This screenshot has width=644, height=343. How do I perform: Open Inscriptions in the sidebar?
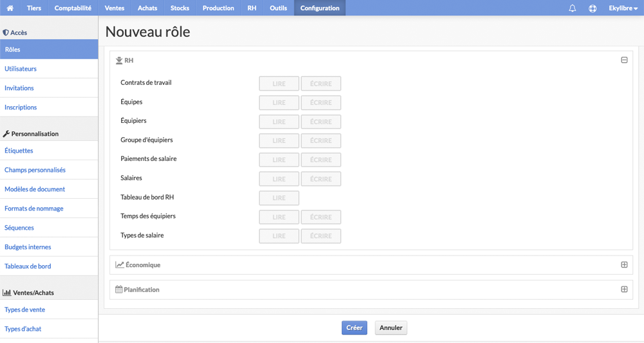pyautogui.click(x=49, y=107)
